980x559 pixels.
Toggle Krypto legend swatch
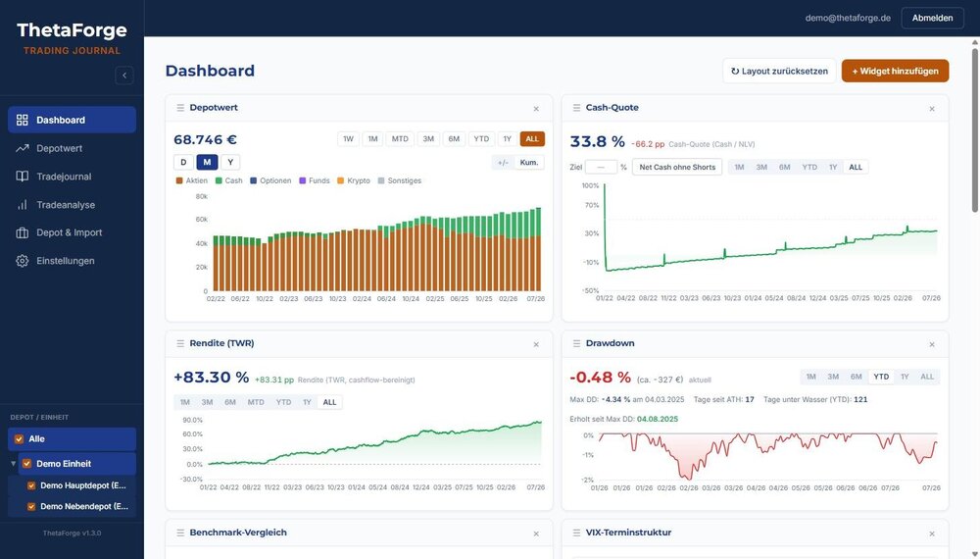(x=341, y=180)
